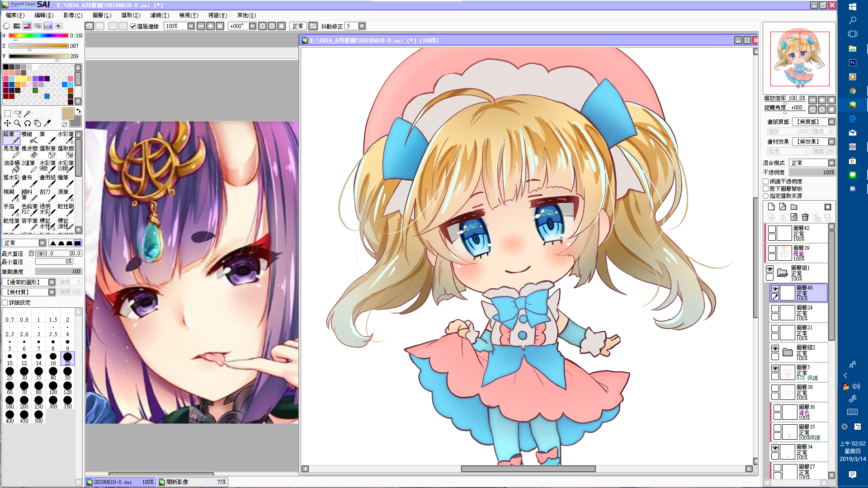Open the rotation +000° dropdown
This screenshot has width=868, height=488.
coord(252,26)
